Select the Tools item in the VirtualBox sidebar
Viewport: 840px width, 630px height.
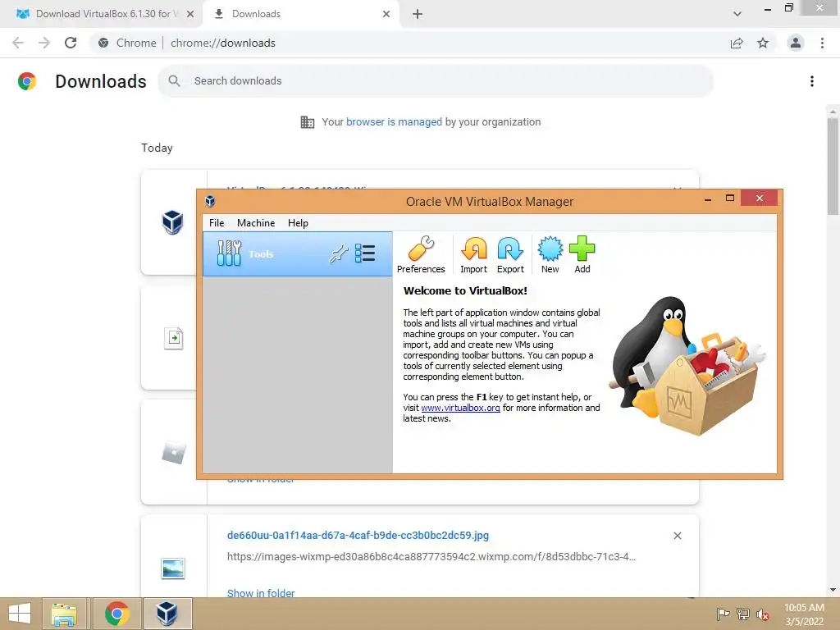[297, 254]
